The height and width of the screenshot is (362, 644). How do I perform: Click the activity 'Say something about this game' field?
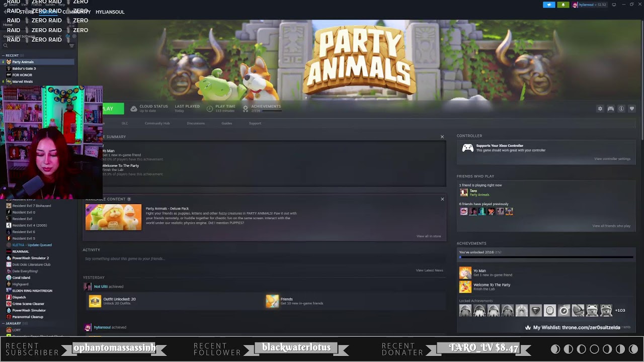pyautogui.click(x=264, y=258)
